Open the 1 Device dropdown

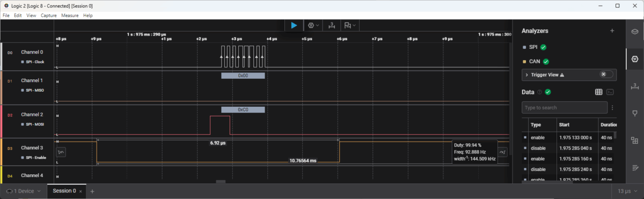[x=23, y=191]
